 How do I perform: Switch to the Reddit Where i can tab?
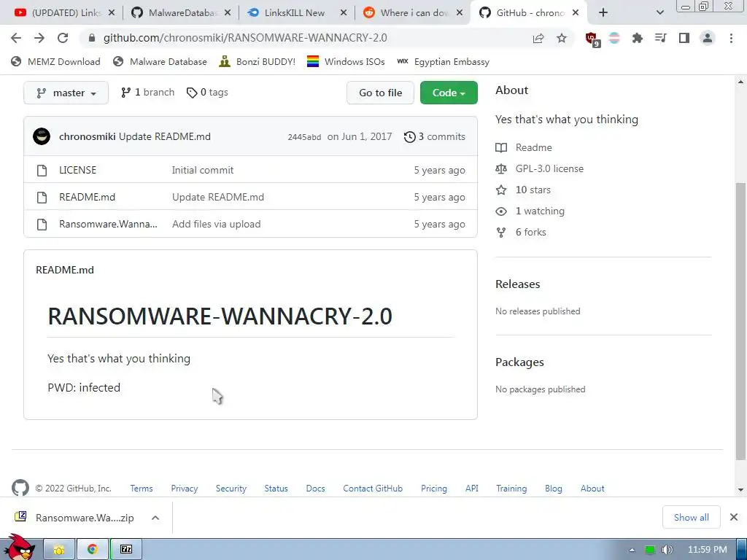tap(414, 13)
